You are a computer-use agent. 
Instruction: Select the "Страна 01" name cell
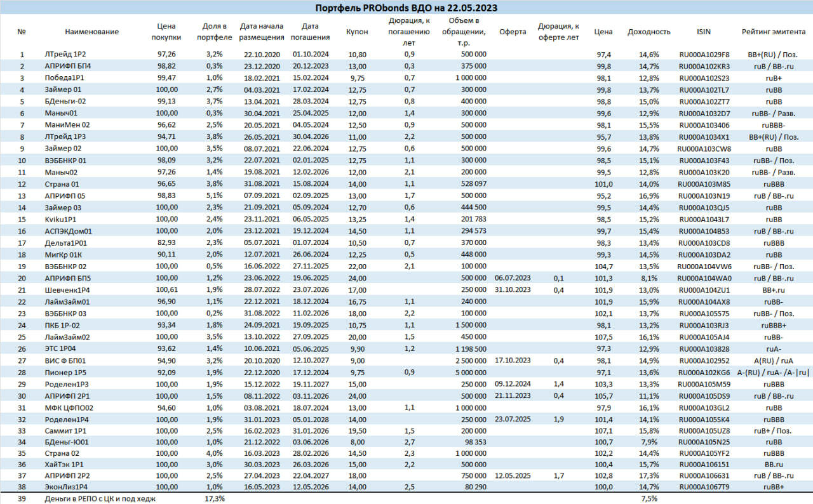pyautogui.click(x=62, y=183)
